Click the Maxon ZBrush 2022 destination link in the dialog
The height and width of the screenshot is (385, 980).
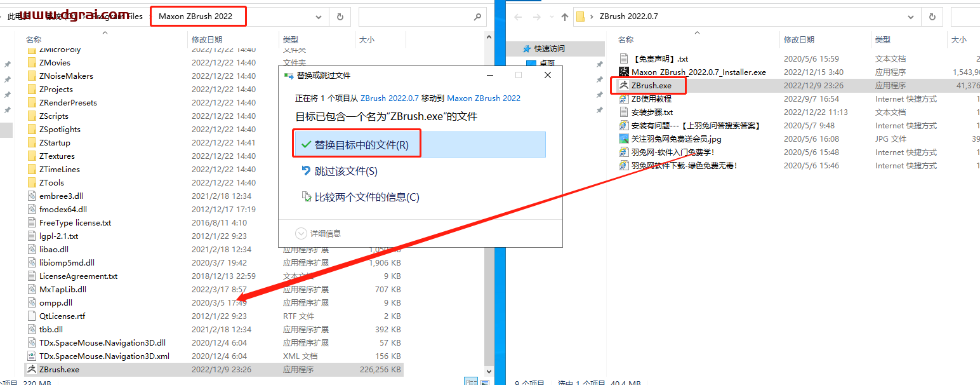[484, 98]
